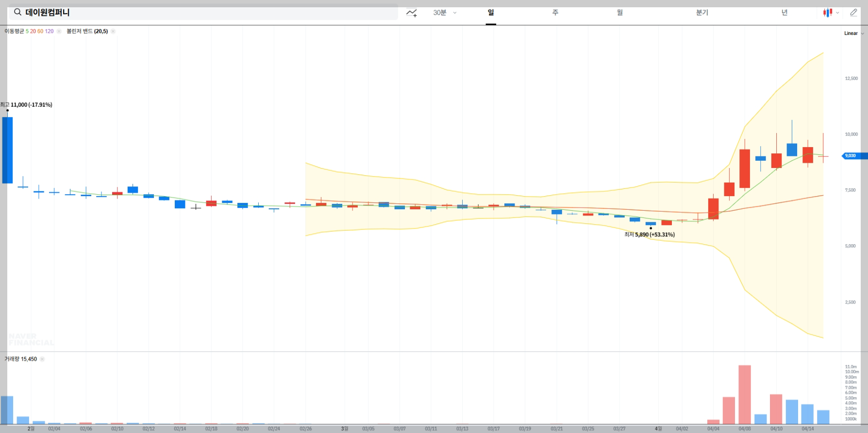Switch to the 월 monthly tab
This screenshot has height=433, width=868.
pos(620,13)
